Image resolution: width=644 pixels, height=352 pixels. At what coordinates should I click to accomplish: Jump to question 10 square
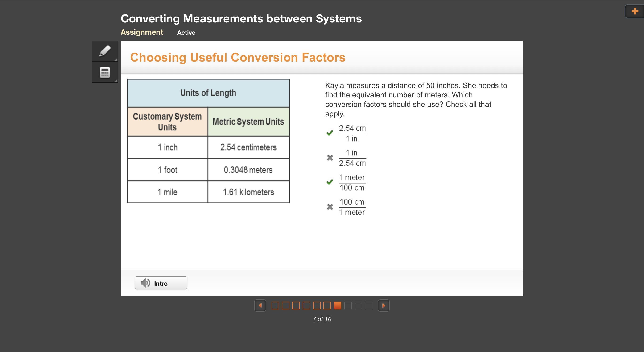click(368, 306)
